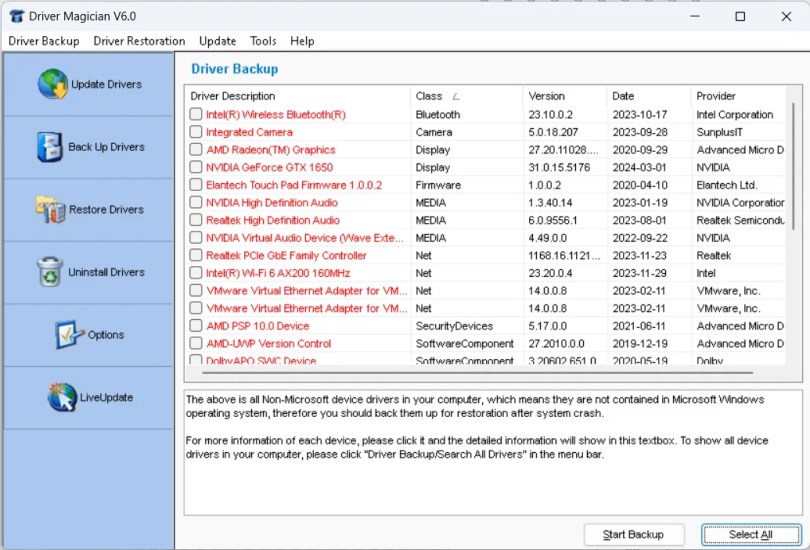
Task: Click the Uninstall Drivers recycle bin icon
Action: [50, 272]
